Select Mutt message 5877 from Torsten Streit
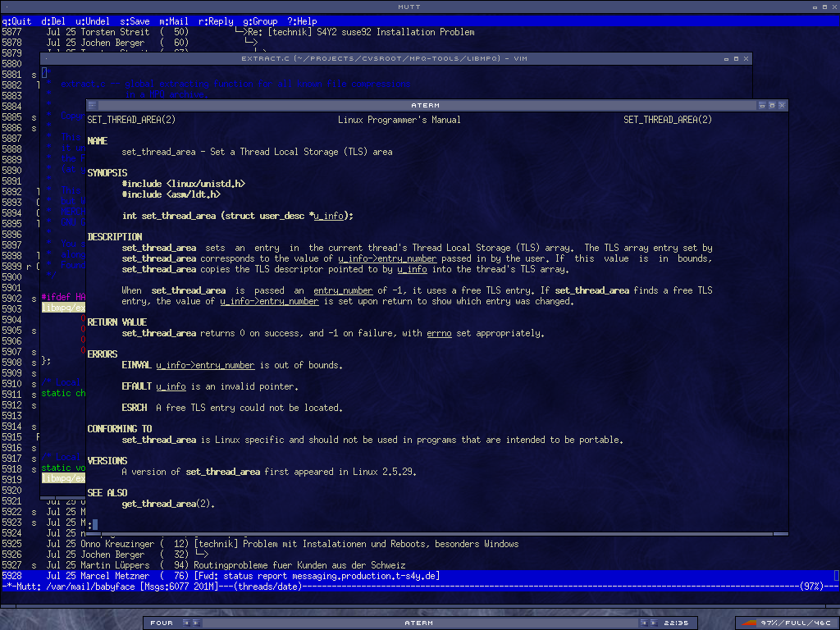The image size is (840, 630). coord(420,32)
